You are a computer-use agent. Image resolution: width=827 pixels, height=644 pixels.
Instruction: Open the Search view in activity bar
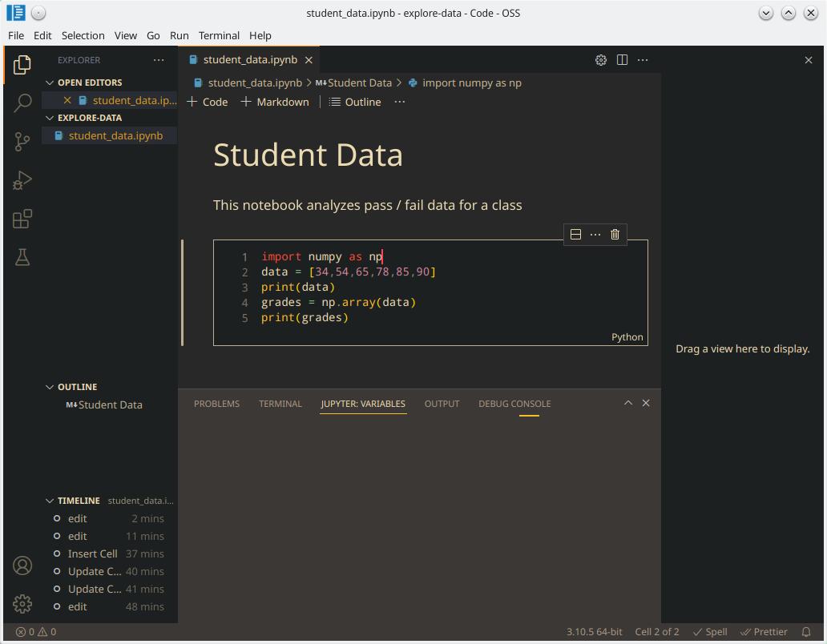(x=22, y=103)
